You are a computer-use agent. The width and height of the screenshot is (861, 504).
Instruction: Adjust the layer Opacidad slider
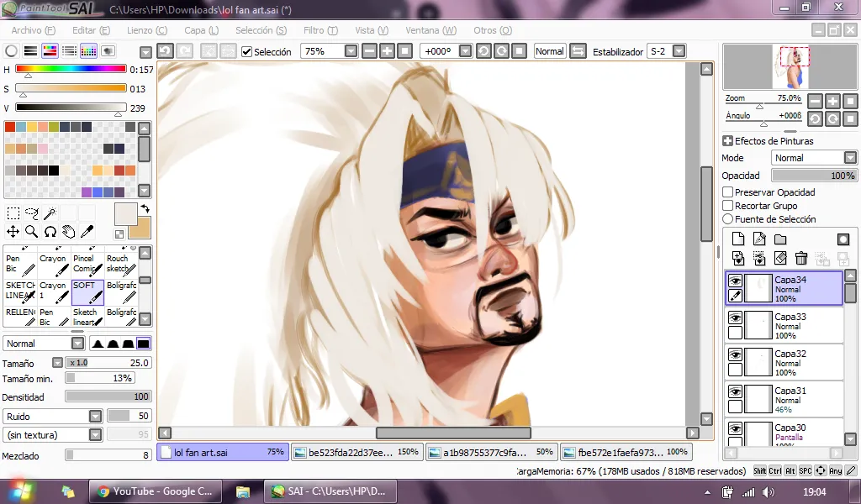pos(814,176)
